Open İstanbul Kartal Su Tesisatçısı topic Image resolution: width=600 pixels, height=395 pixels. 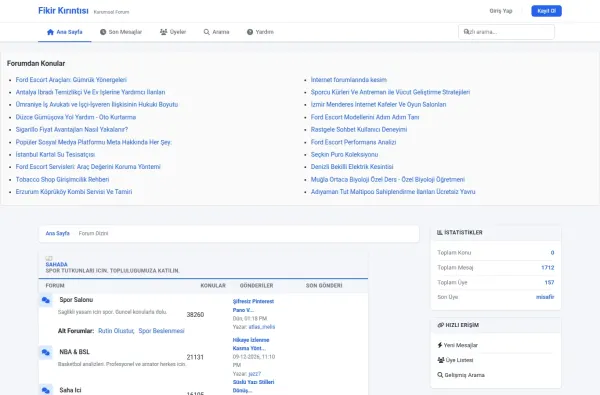click(55, 155)
